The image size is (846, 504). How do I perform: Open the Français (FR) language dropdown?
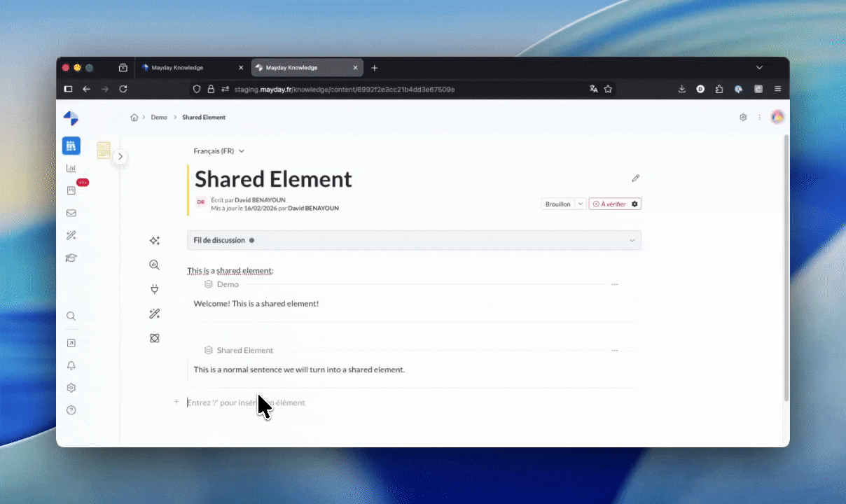(x=219, y=151)
